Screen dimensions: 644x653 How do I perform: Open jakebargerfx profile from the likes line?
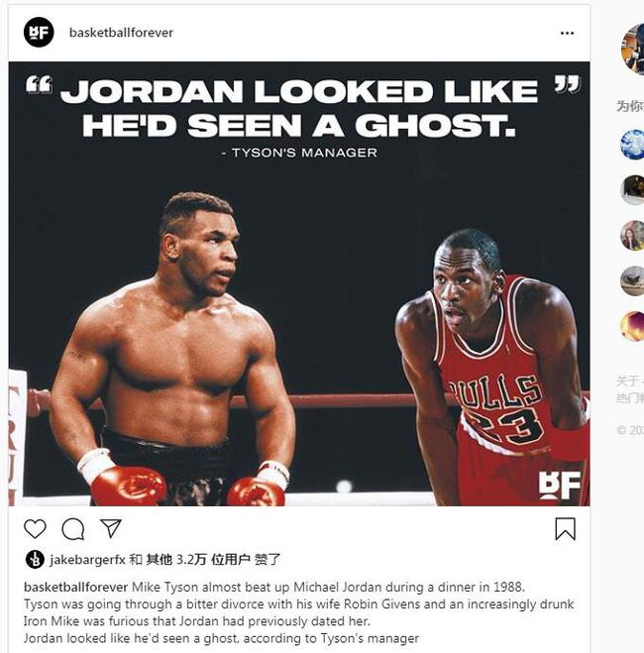87,559
